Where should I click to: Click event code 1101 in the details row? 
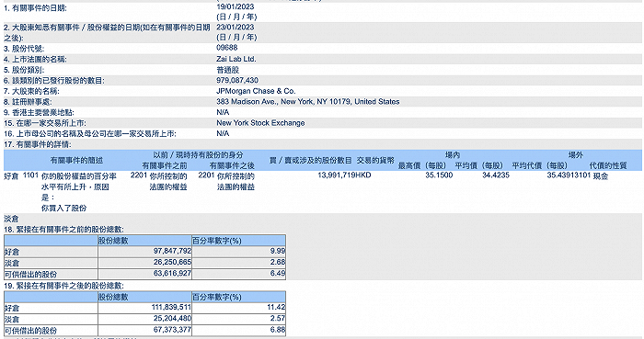(x=30, y=175)
